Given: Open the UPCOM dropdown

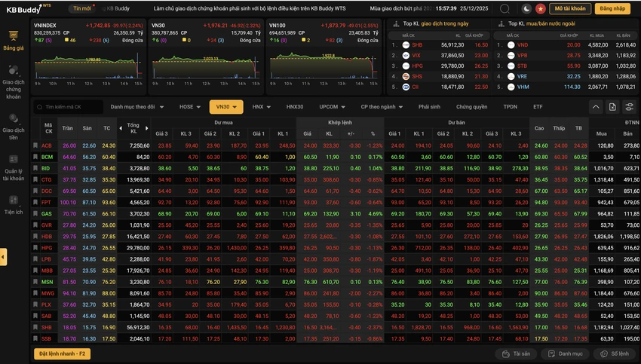Looking at the screenshot, I should pyautogui.click(x=332, y=107).
